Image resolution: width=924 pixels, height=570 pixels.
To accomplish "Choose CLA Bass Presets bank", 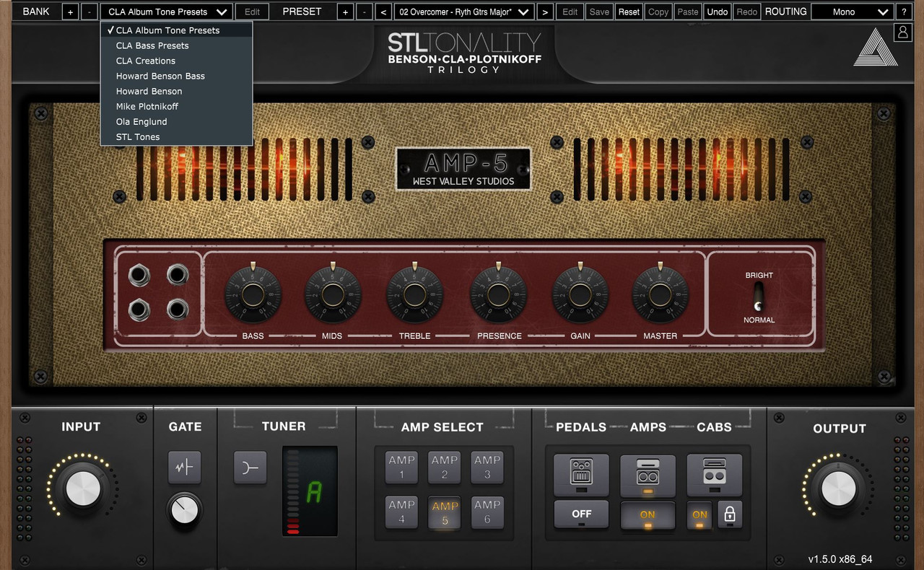I will coord(177,45).
